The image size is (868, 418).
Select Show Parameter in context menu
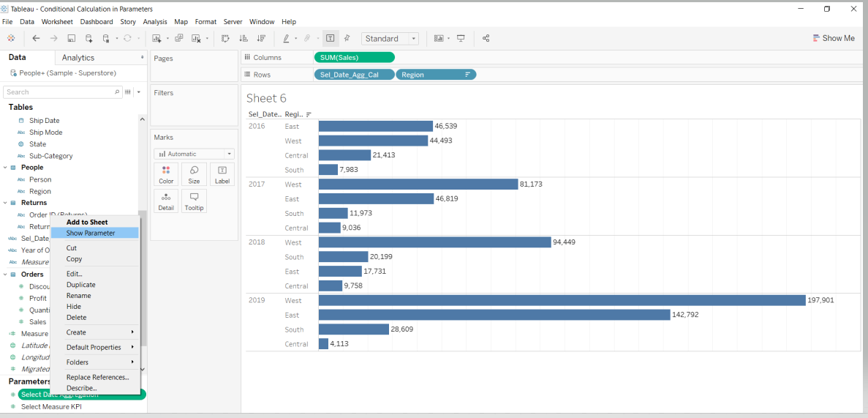point(94,233)
